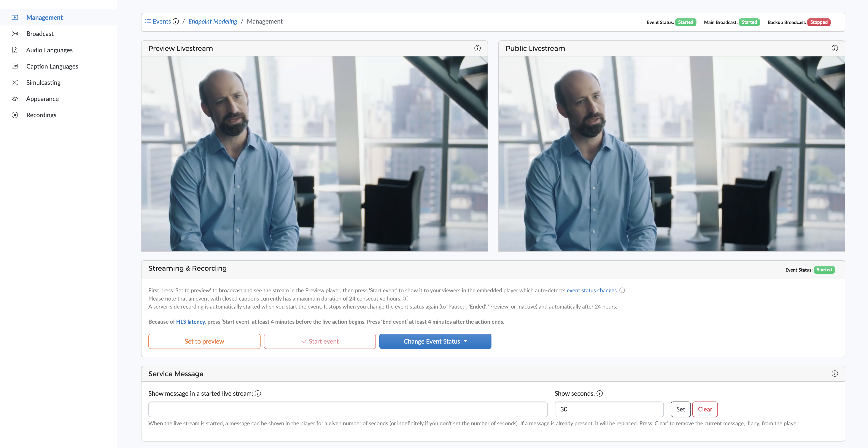Click info icon after event status changes
The width and height of the screenshot is (868, 448).
[x=622, y=290]
